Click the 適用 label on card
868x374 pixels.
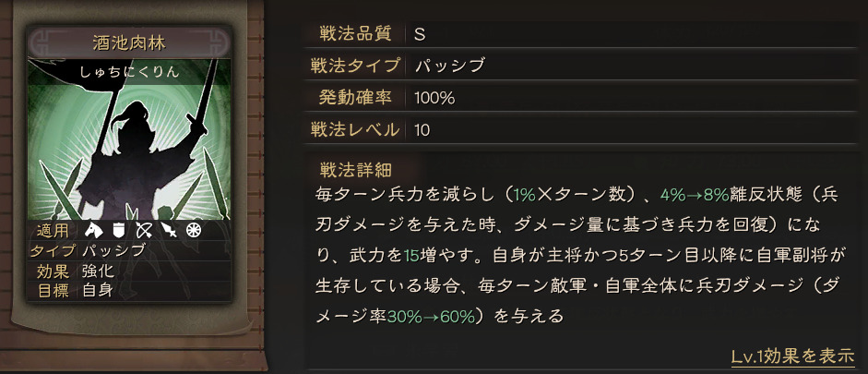(x=53, y=231)
